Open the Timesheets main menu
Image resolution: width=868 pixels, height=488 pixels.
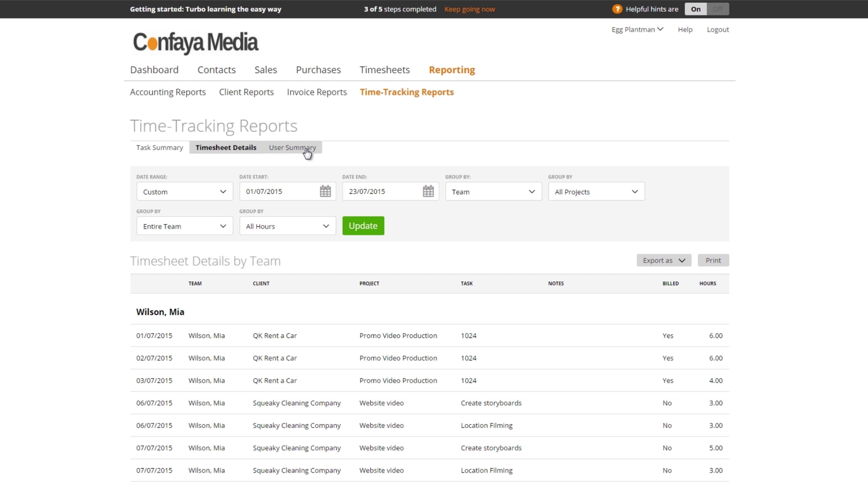(x=384, y=70)
